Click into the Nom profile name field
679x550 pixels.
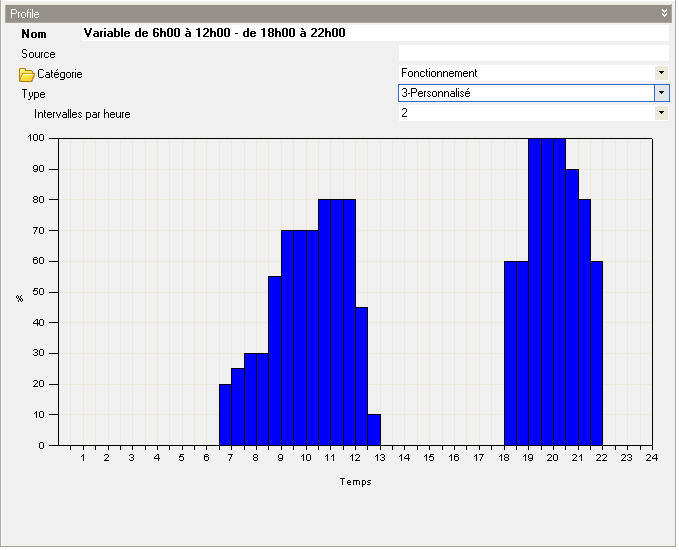pyautogui.click(x=374, y=33)
